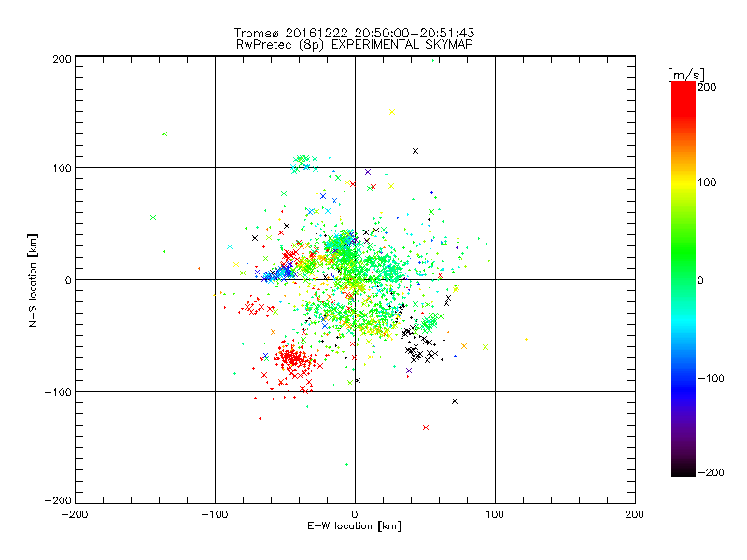
Task: Click the 'N-S location [km]' axis label
Action: pos(33,281)
